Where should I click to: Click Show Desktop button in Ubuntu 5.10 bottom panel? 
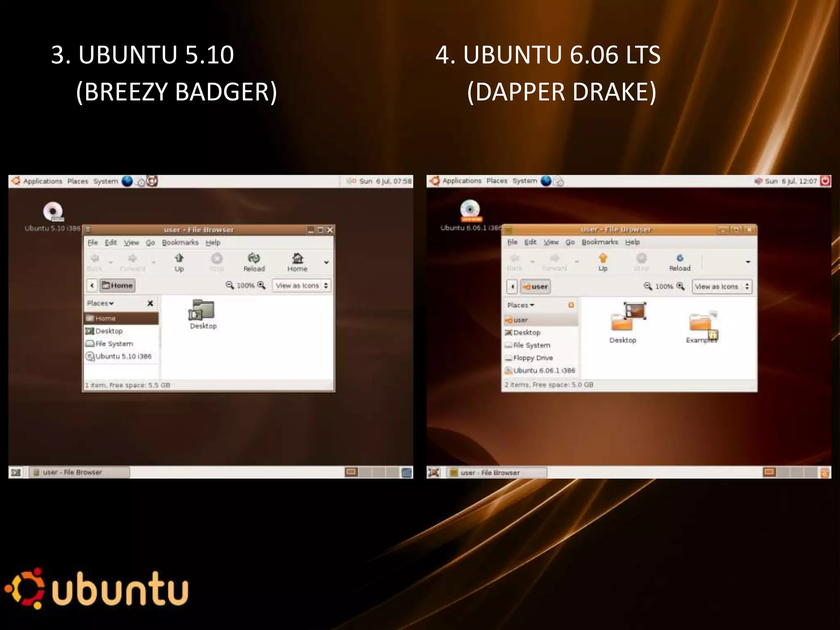click(16, 472)
